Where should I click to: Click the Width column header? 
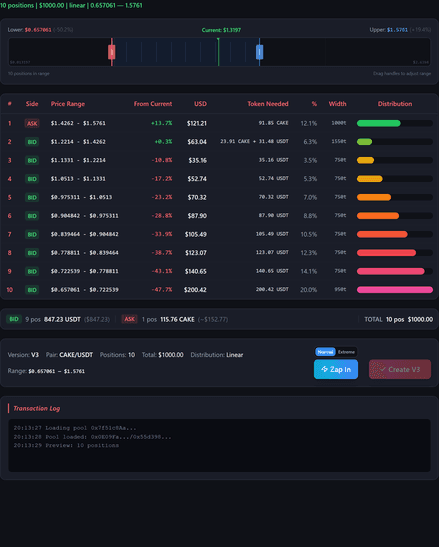337,104
